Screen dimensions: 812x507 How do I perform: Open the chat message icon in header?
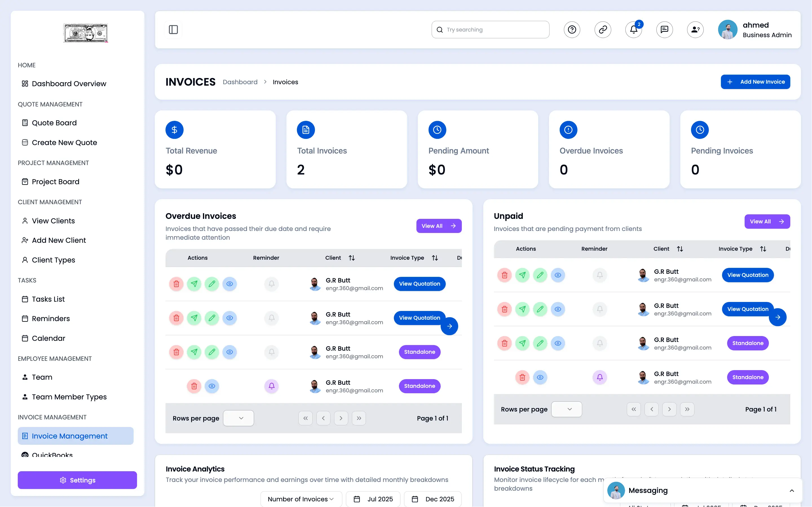click(x=664, y=30)
